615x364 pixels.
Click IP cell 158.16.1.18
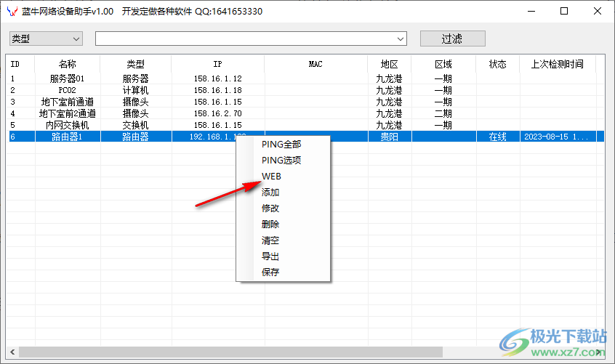(x=217, y=90)
